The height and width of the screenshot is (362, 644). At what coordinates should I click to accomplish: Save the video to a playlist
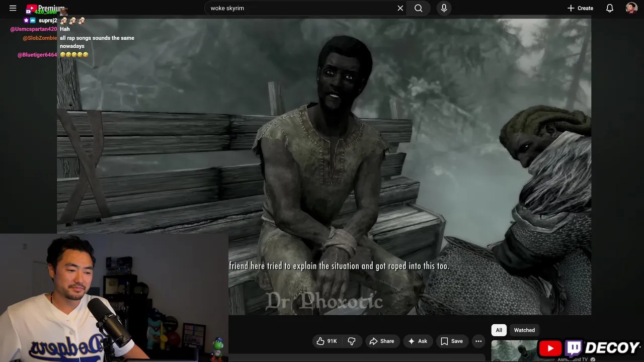452,341
